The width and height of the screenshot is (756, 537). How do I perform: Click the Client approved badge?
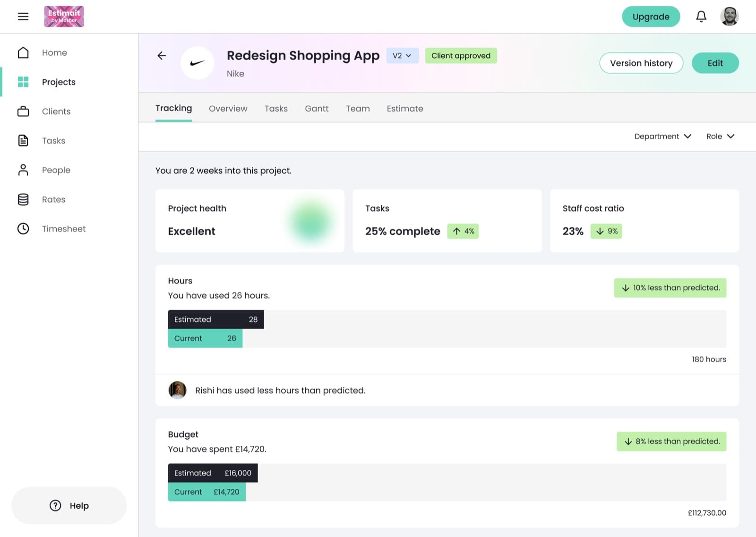click(x=461, y=56)
